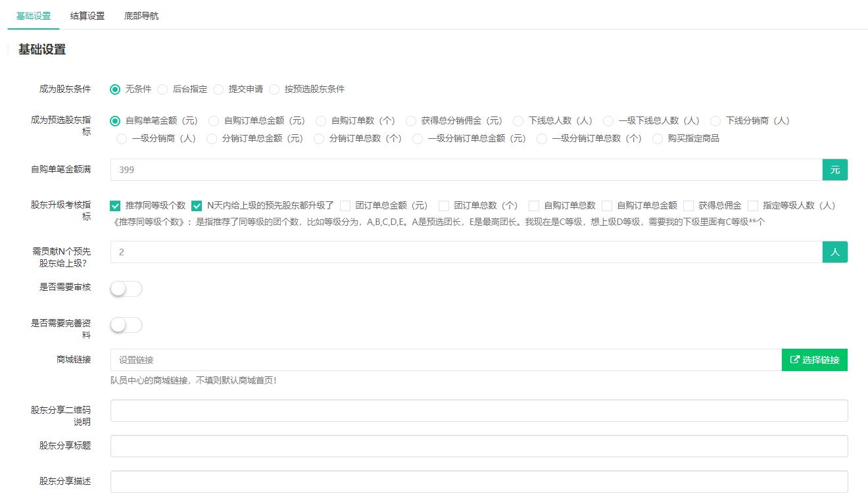This screenshot has height=502, width=868.
Task: Choose 一级分销商（人） radio option
Action: [122, 139]
